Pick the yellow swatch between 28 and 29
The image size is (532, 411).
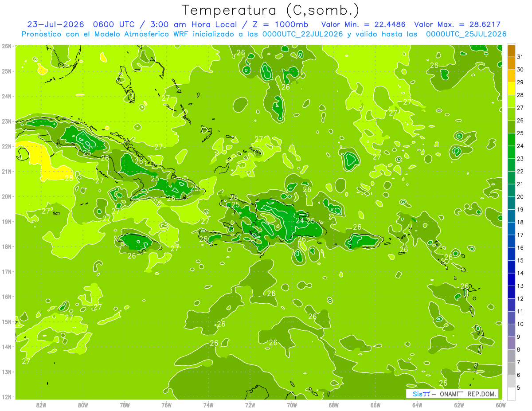pyautogui.click(x=511, y=89)
